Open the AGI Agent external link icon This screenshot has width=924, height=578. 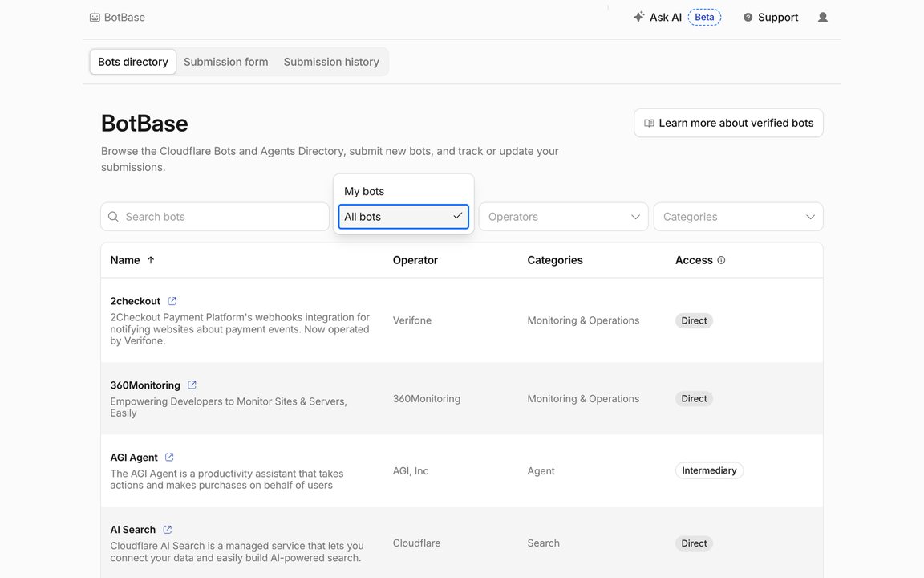tap(170, 457)
